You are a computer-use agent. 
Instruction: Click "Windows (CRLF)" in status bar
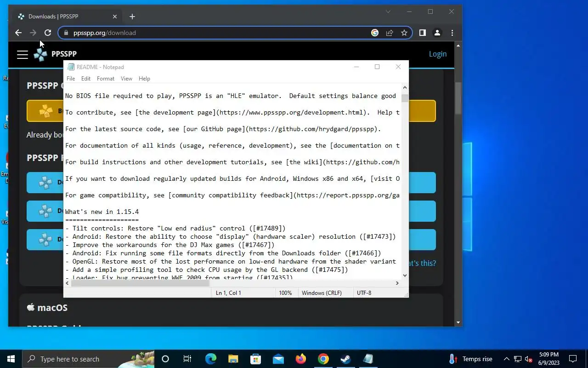point(322,293)
